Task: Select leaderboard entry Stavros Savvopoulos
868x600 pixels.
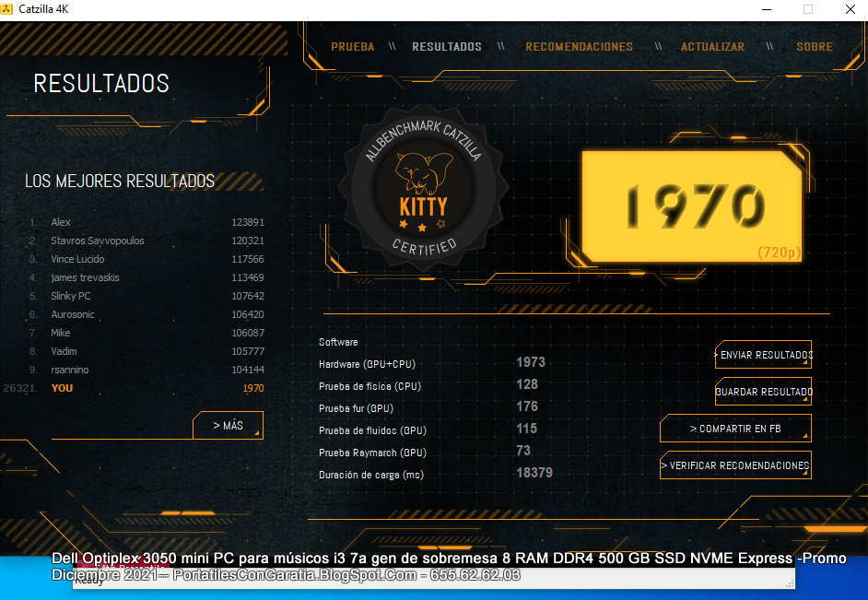Action: pyautogui.click(x=147, y=241)
